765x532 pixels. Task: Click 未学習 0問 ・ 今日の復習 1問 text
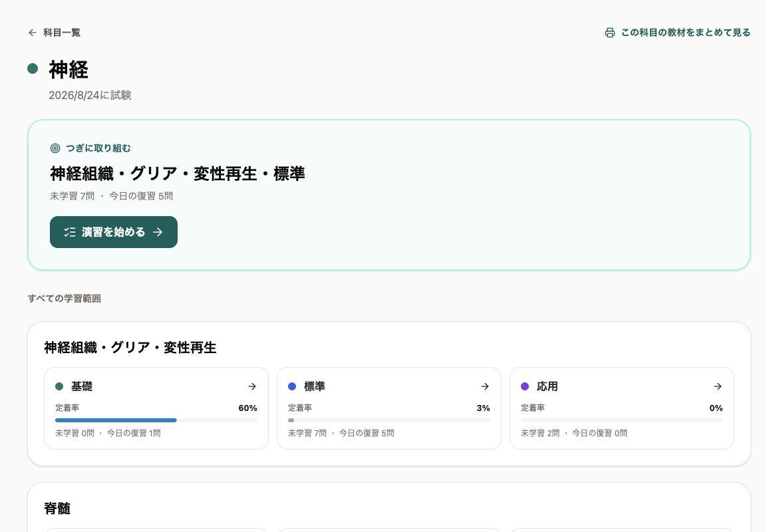click(x=108, y=433)
